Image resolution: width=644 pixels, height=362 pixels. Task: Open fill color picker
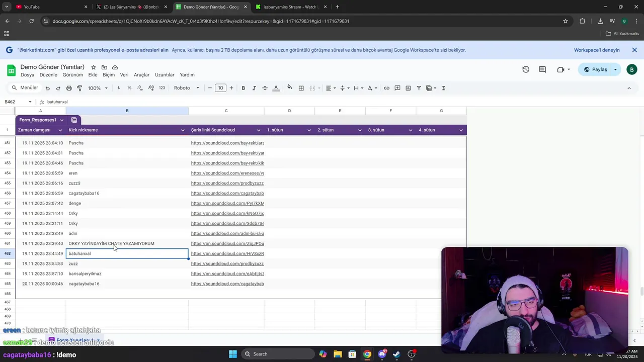click(x=290, y=88)
